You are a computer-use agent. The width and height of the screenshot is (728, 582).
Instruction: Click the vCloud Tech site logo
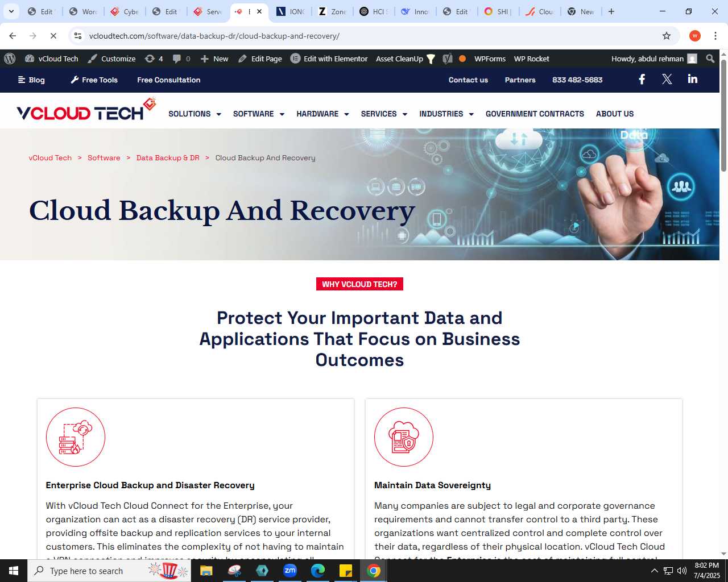(x=86, y=110)
